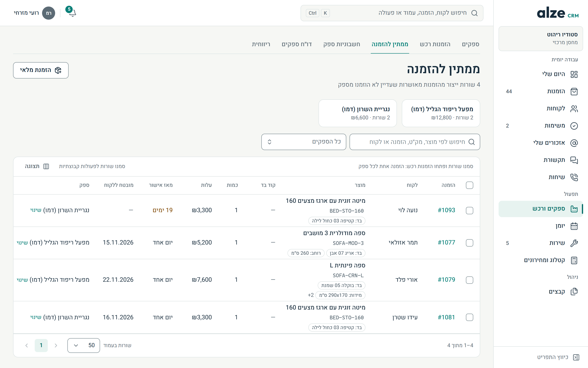Open אזכורים שלי at-sign icon
The height and width of the screenshot is (368, 588).
[x=574, y=143]
